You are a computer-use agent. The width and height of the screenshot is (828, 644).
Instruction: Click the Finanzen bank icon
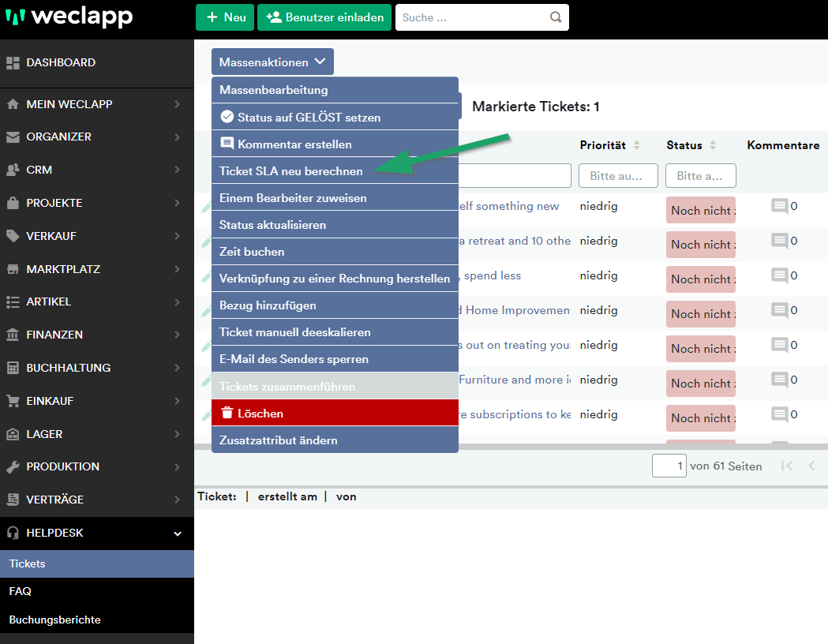(x=13, y=335)
